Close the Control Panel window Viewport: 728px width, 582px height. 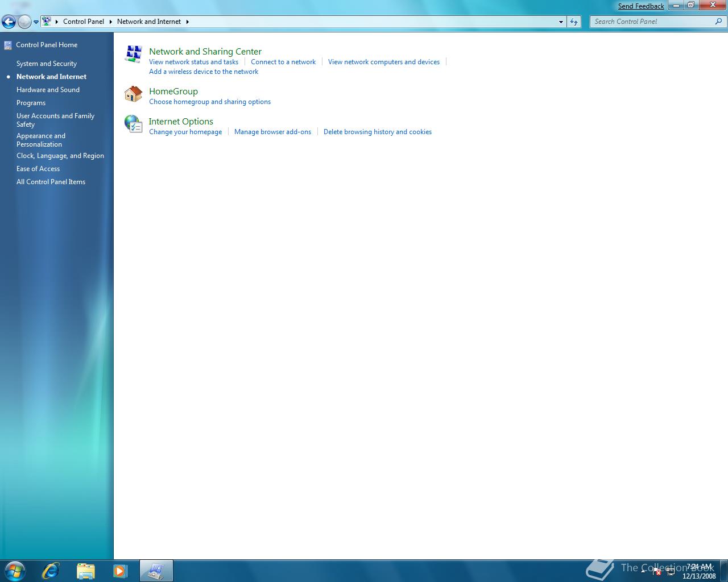(x=712, y=6)
